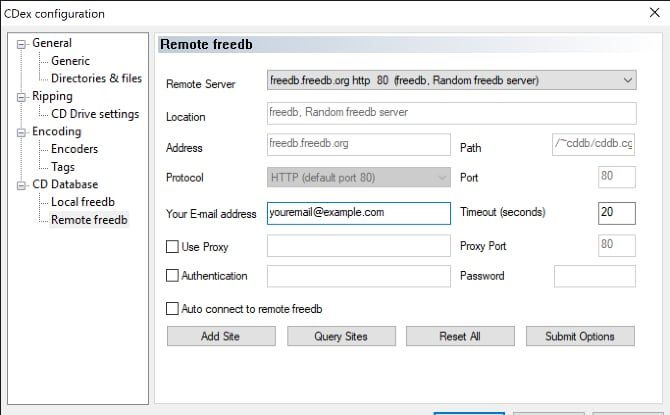Select the General category label
Image resolution: width=670 pixels, height=415 pixels.
52,43
